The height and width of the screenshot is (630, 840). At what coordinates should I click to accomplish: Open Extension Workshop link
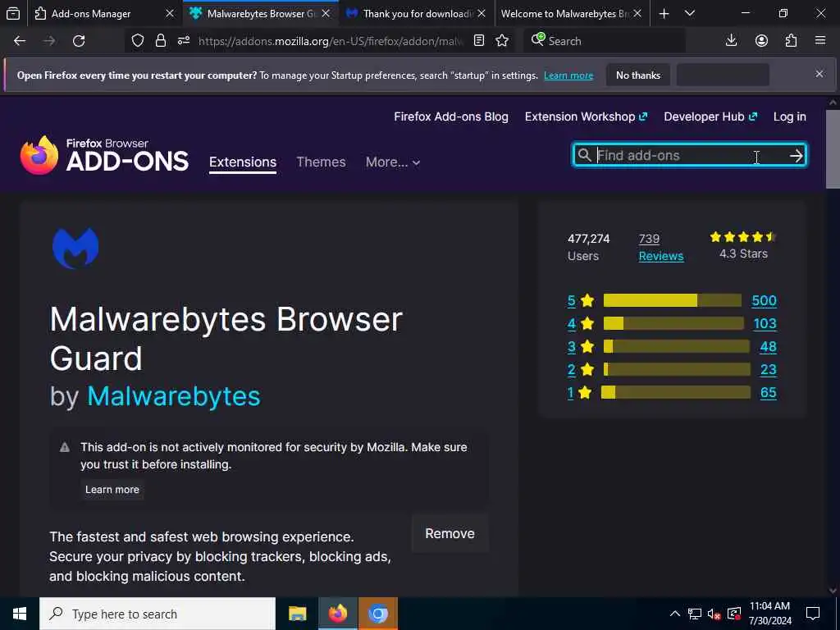point(586,116)
